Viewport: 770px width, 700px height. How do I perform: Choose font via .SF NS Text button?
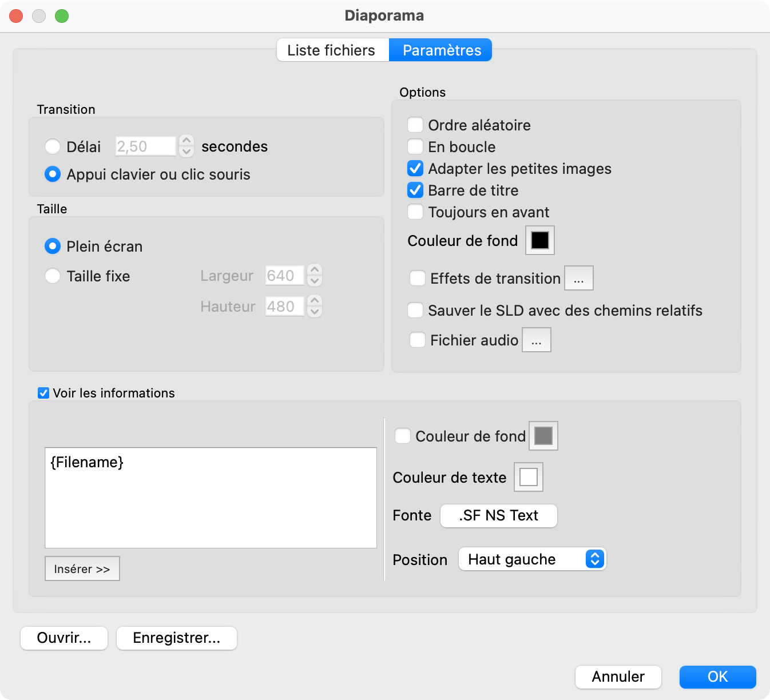(498, 516)
